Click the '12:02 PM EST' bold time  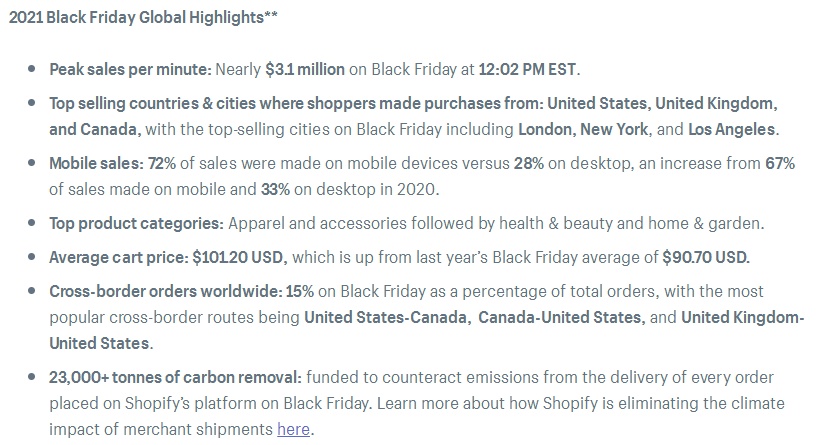coord(527,69)
